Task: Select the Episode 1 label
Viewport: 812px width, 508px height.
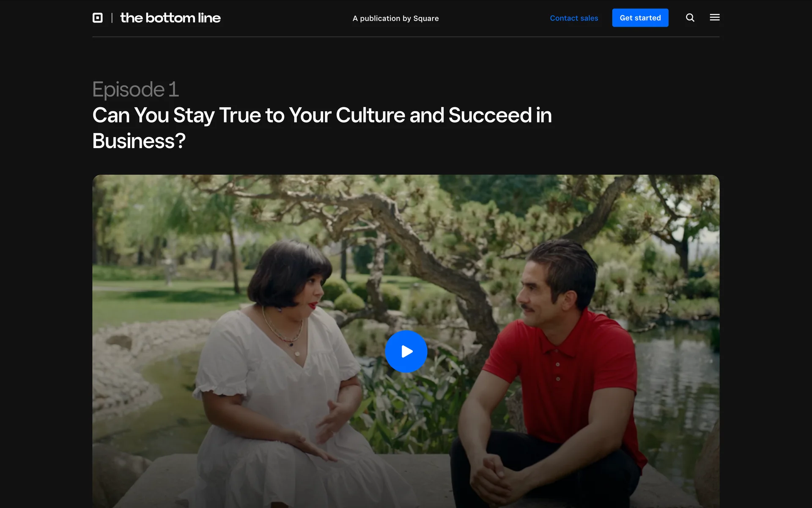Action: 135,89
